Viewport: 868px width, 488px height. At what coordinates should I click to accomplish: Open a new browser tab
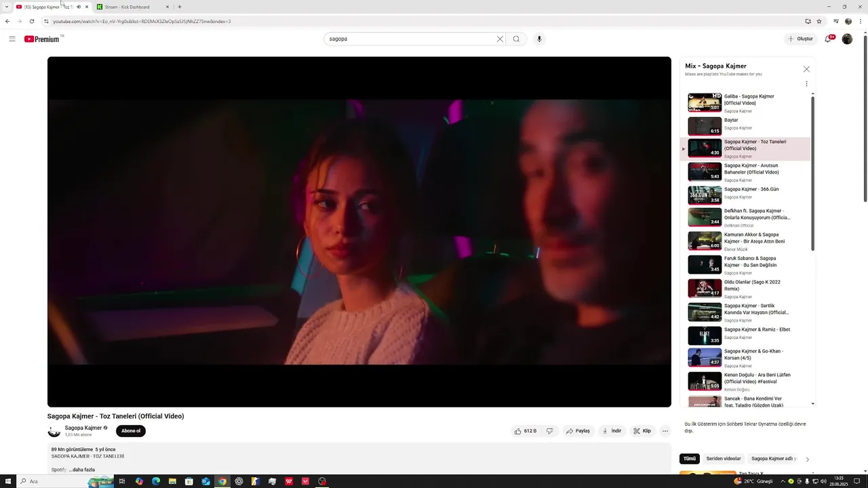click(x=180, y=7)
